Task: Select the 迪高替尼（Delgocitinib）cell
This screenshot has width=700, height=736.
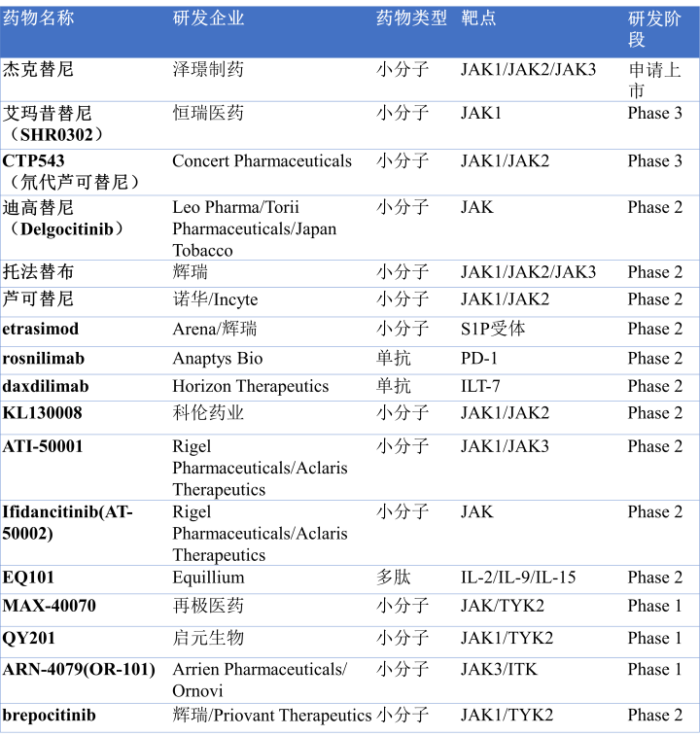Action: pos(63,218)
